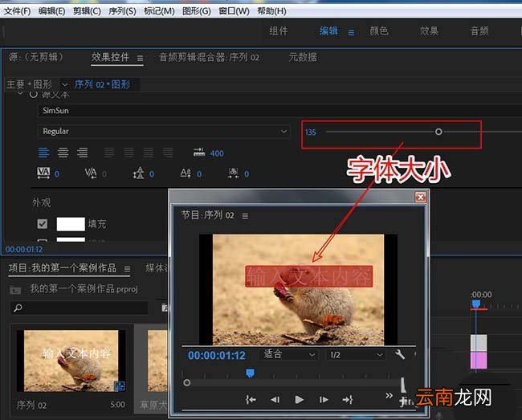Image resolution: width=522 pixels, height=420 pixels.
Task: Go to In point button
Action: click(251, 399)
